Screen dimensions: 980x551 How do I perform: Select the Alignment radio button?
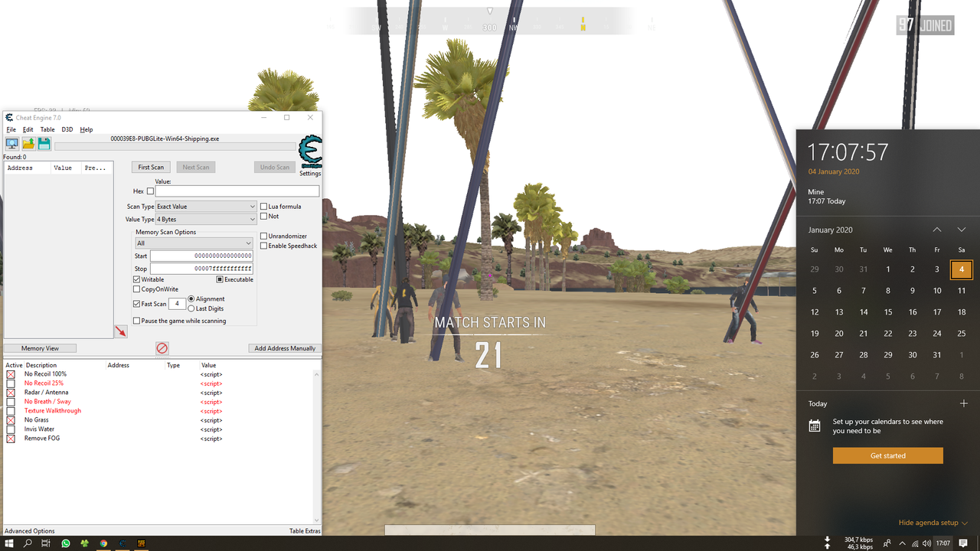[191, 299]
